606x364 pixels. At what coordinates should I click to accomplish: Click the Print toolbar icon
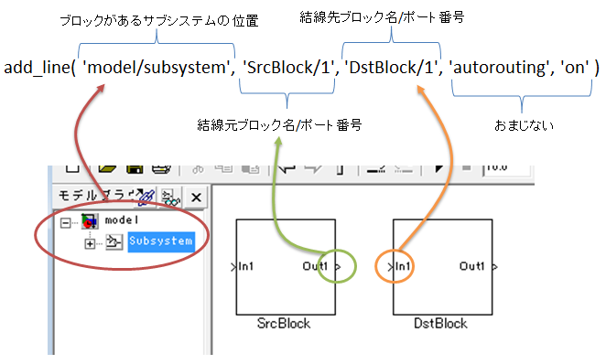[x=161, y=169]
